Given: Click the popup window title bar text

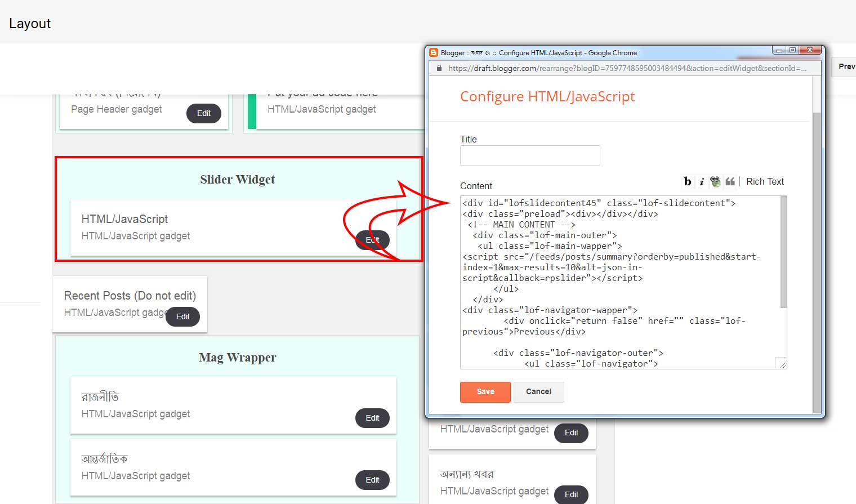Looking at the screenshot, I should tap(539, 52).
